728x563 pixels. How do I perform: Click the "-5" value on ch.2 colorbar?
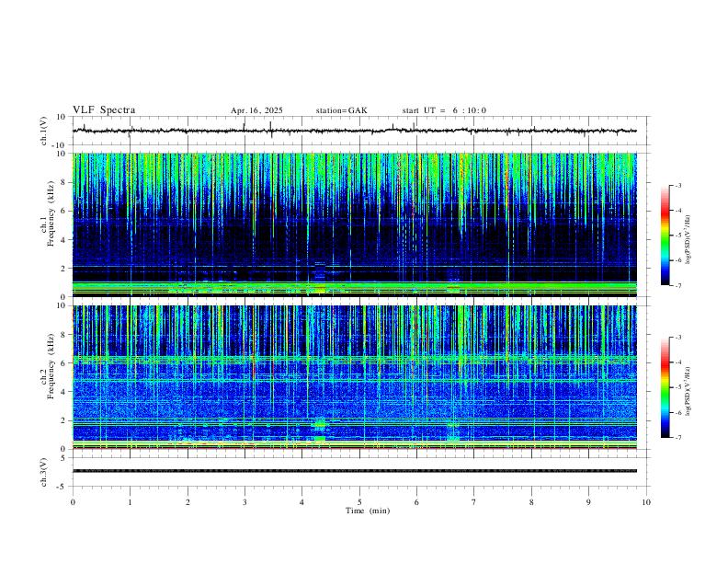[677, 387]
